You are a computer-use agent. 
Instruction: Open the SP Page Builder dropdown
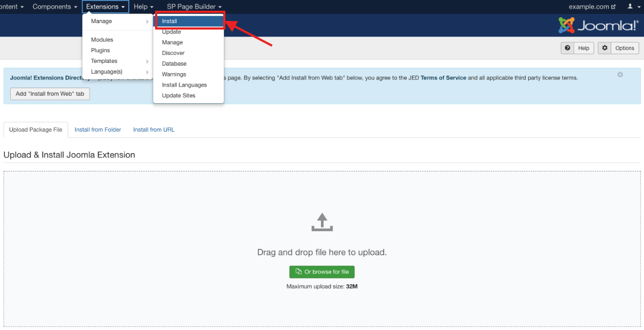pos(194,7)
